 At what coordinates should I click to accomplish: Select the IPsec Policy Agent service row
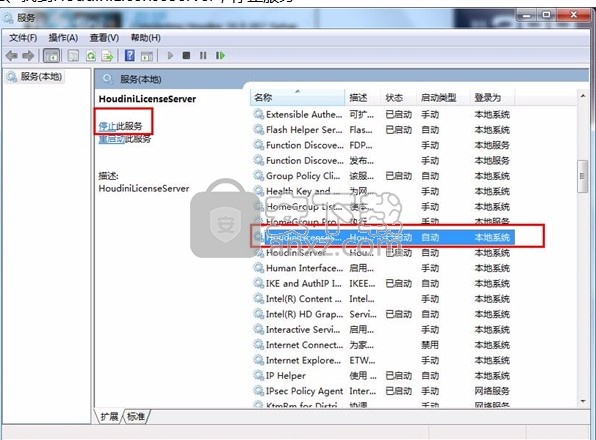pos(382,391)
